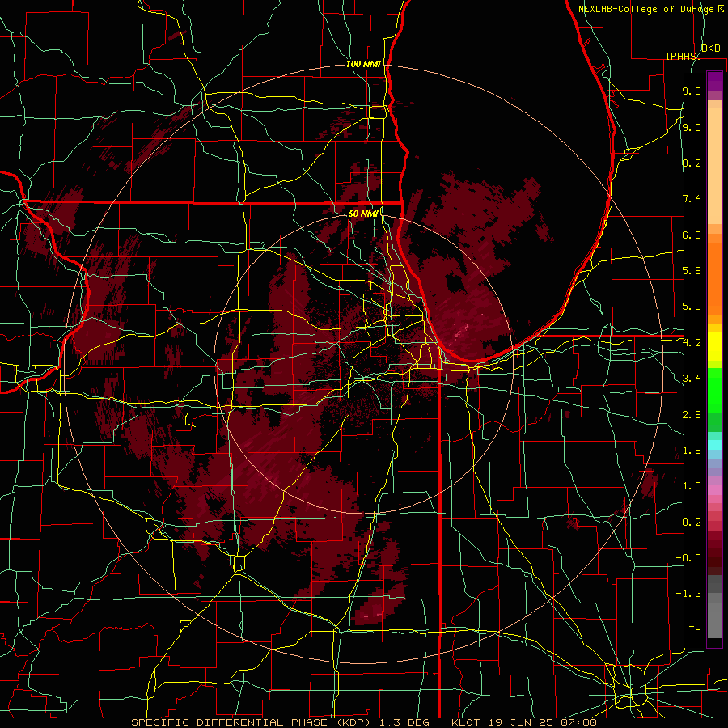Click the 100 NMI range ring label
The height and width of the screenshot is (728, 728).
pos(363,64)
